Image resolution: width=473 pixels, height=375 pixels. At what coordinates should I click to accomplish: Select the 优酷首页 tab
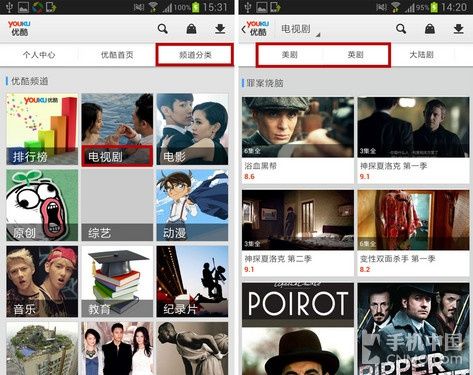[x=117, y=55]
